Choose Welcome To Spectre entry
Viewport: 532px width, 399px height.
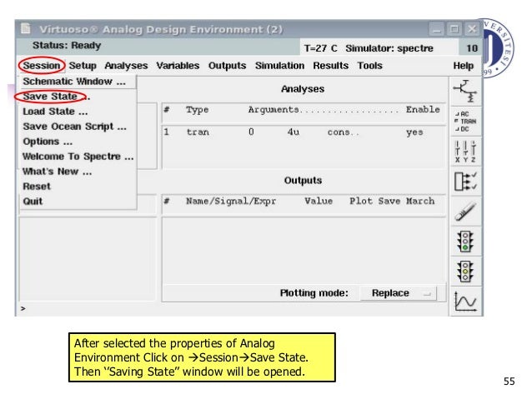(x=78, y=157)
